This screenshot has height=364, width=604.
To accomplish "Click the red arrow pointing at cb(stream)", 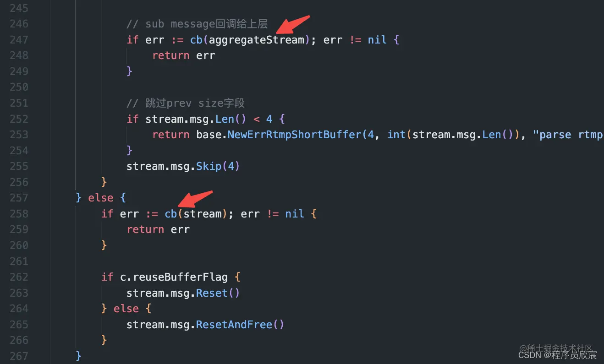I will click(195, 199).
